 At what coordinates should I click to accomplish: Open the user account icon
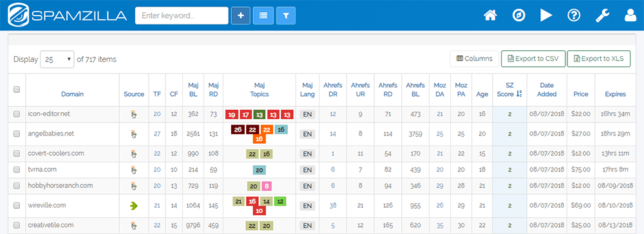click(x=630, y=15)
